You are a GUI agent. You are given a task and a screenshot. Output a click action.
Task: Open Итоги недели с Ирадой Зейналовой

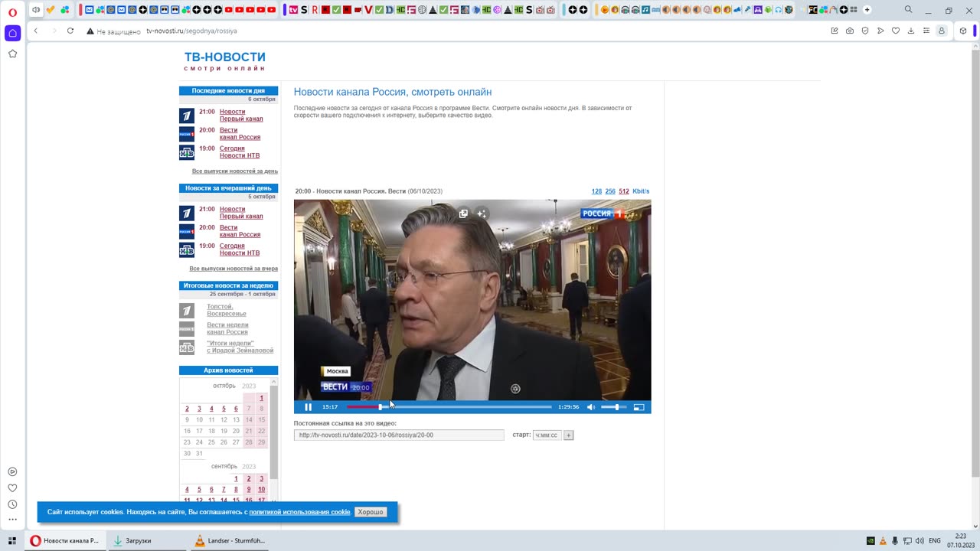click(240, 347)
